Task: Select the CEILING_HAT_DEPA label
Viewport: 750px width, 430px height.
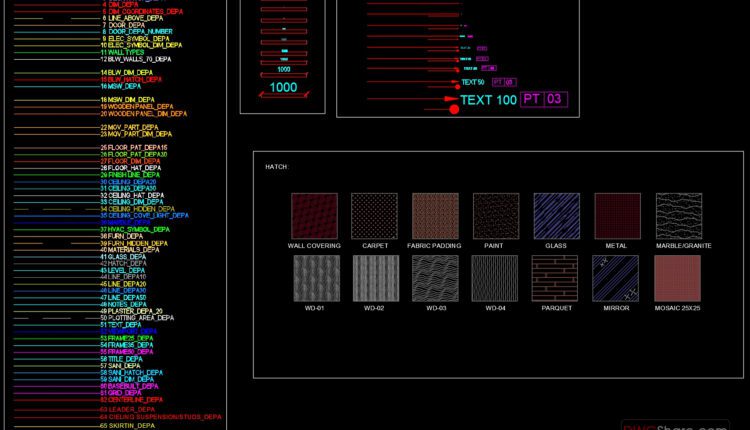Action: tap(136, 196)
